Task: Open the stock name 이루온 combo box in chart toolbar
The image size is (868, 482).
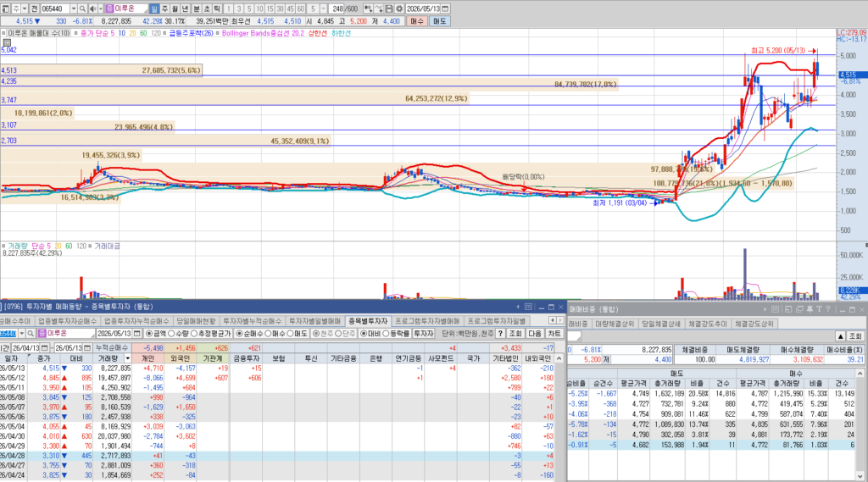Action: point(127,8)
